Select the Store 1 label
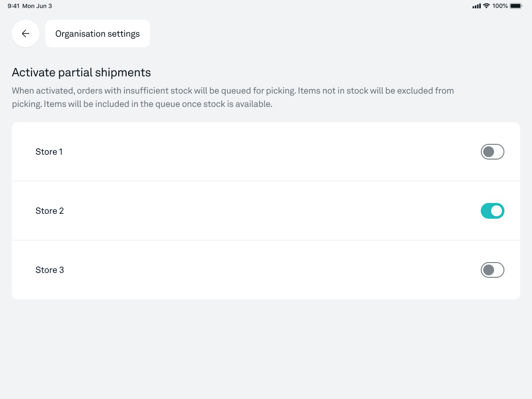This screenshot has height=399, width=532. coord(49,152)
